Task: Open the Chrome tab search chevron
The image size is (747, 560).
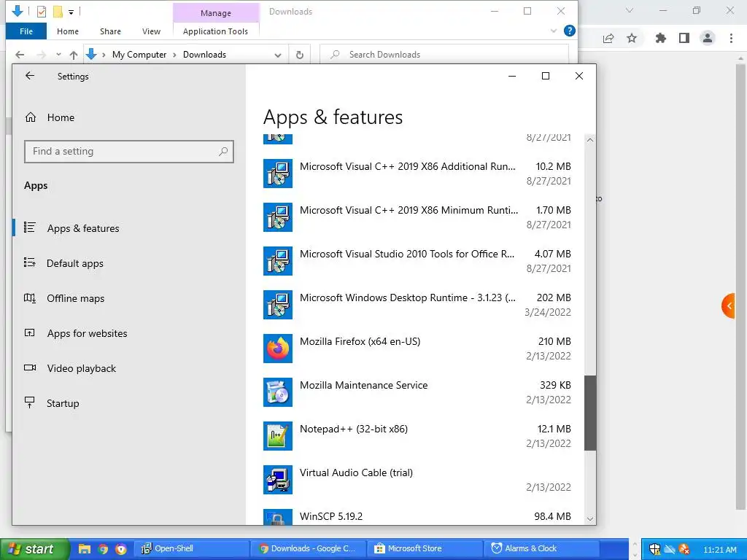Action: coord(630,10)
